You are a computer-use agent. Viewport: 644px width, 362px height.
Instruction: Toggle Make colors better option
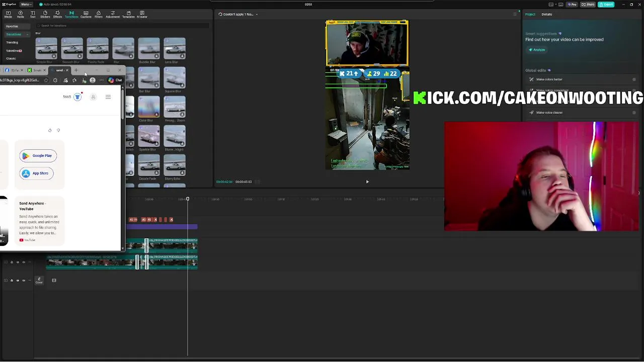click(x=634, y=79)
